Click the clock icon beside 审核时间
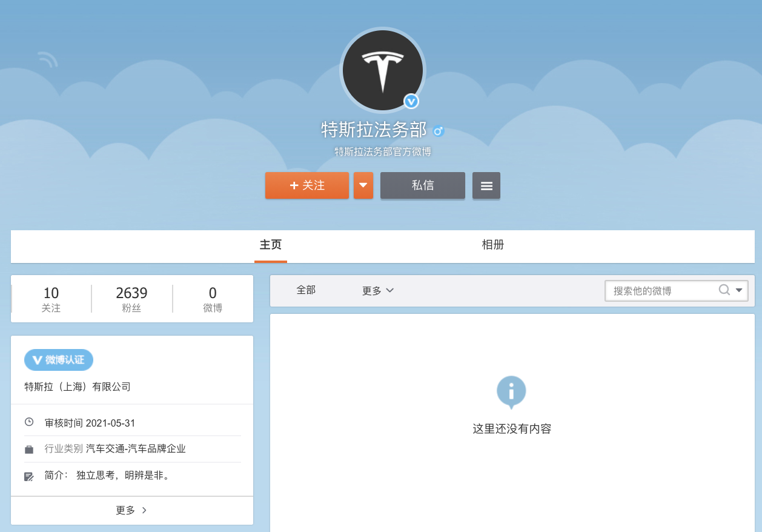 click(x=29, y=422)
